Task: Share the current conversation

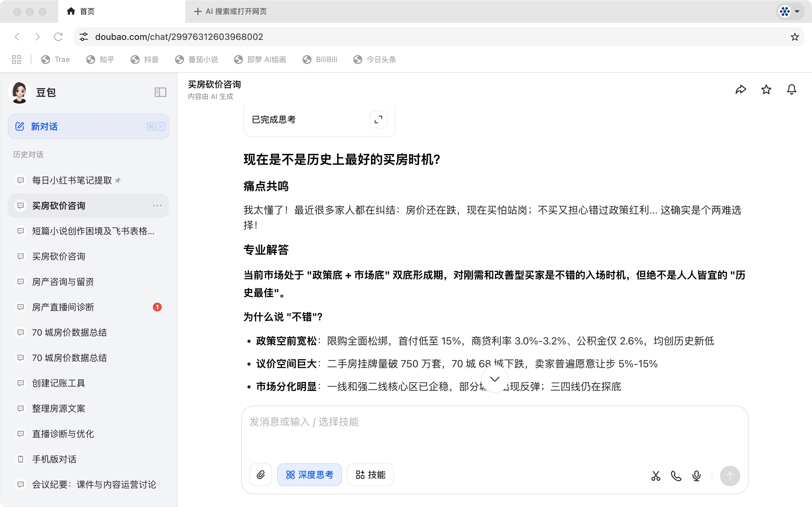Action: [741, 89]
